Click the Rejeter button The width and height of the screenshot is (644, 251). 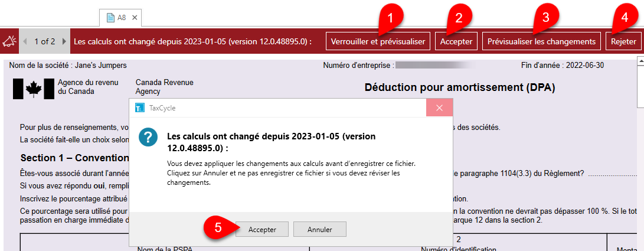623,41
